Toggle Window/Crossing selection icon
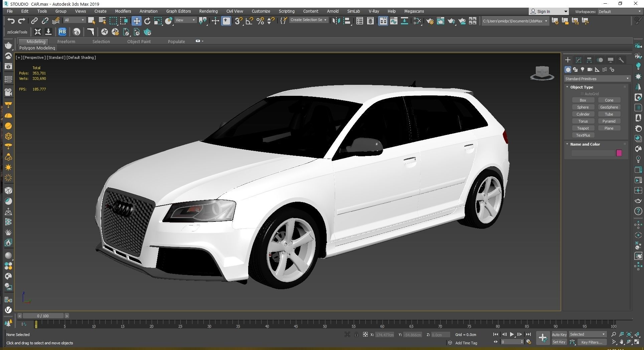Screen dimensions: 644x350 (x=124, y=21)
